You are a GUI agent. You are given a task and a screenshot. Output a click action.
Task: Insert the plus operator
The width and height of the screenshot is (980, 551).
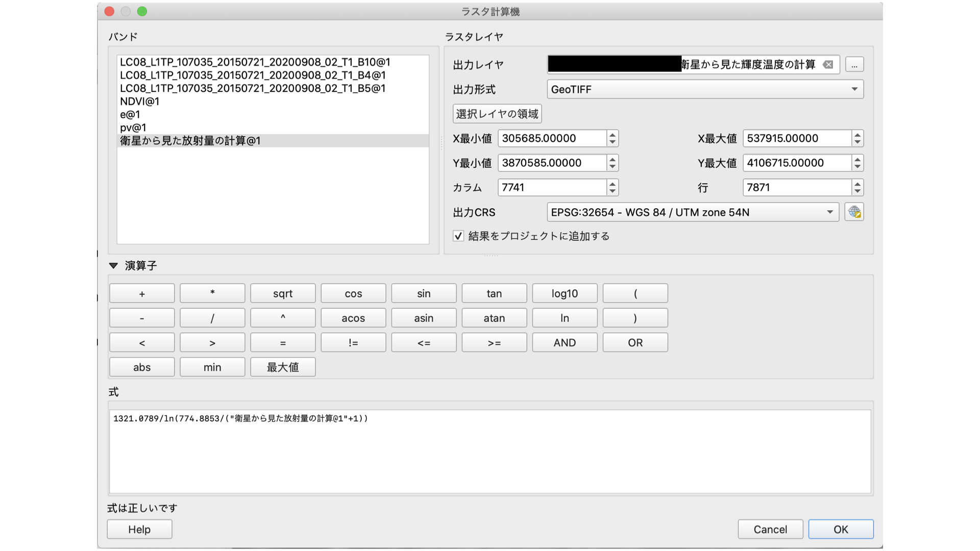[x=142, y=293]
